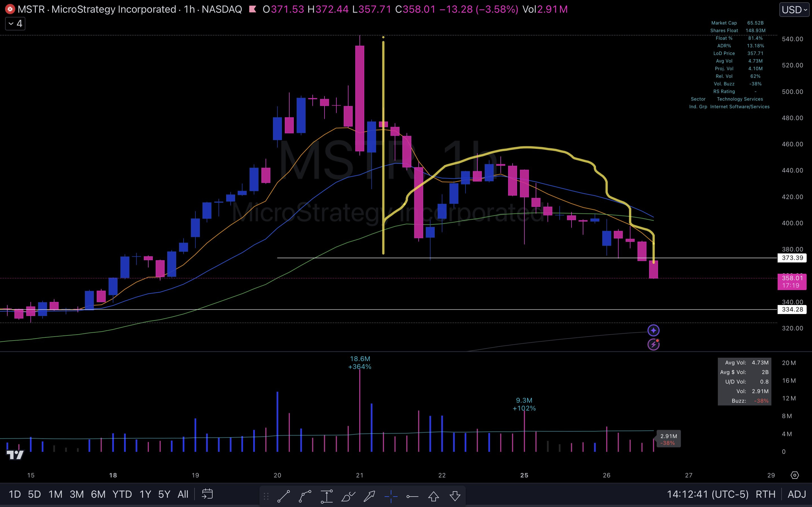812x507 pixels.
Task: Select the curve drawing tool
Action: pyautogui.click(x=305, y=496)
